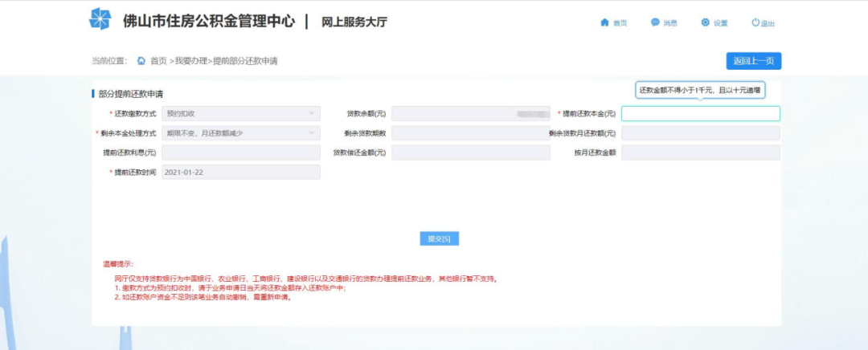Click the 剩余贷款期数 field

pyautogui.click(x=470, y=133)
